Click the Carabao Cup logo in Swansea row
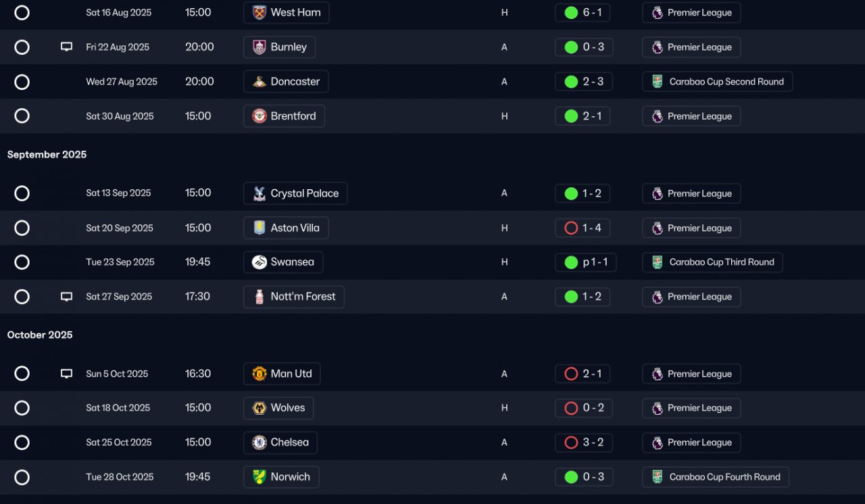The width and height of the screenshot is (865, 504). point(658,262)
